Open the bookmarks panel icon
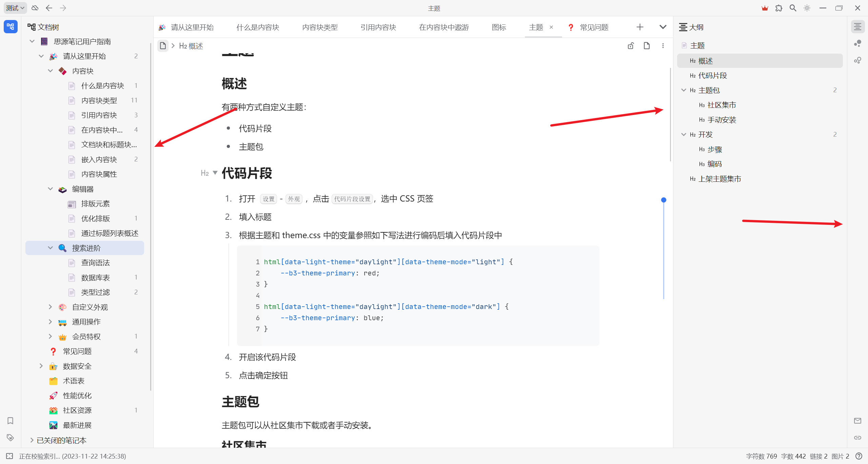Screen dimensions: 868x464 pos(10,421)
